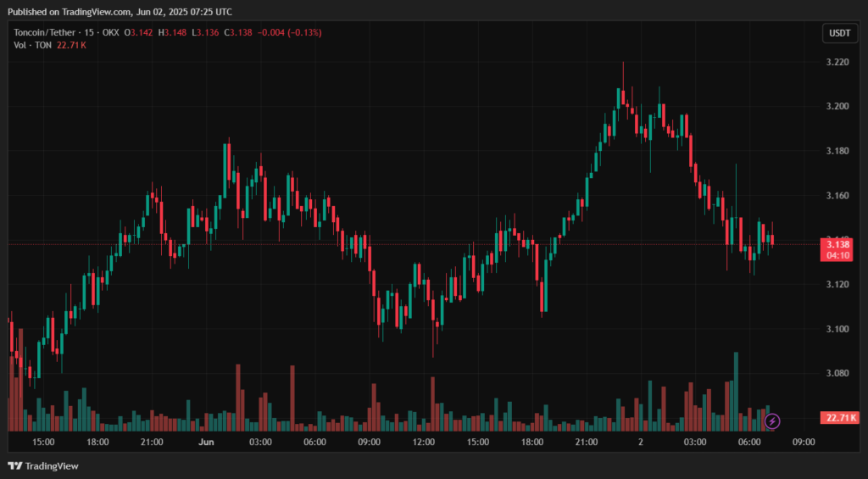Click the OKX exchange name in legend
Viewport: 868px width, 479px height.
[x=109, y=32]
